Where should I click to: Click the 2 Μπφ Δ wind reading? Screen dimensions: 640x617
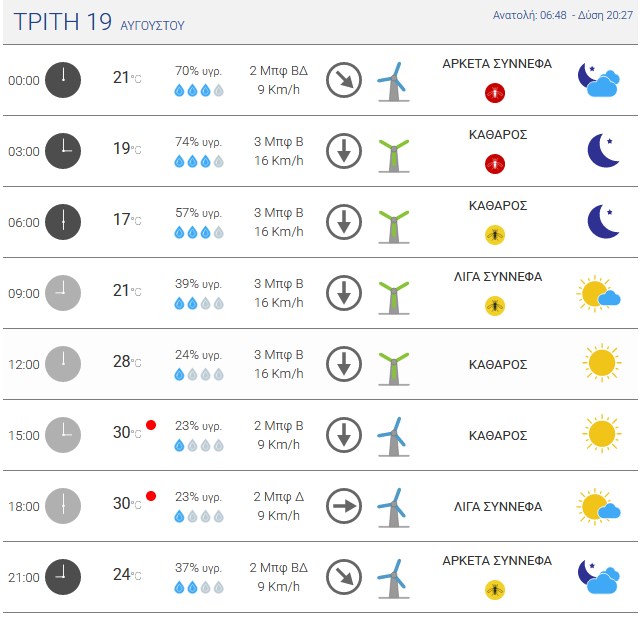(x=278, y=497)
